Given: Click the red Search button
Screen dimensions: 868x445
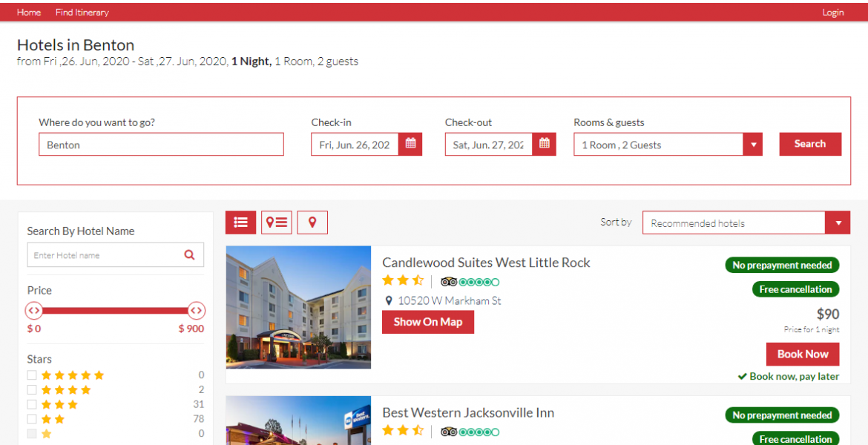Looking at the screenshot, I should coord(809,144).
